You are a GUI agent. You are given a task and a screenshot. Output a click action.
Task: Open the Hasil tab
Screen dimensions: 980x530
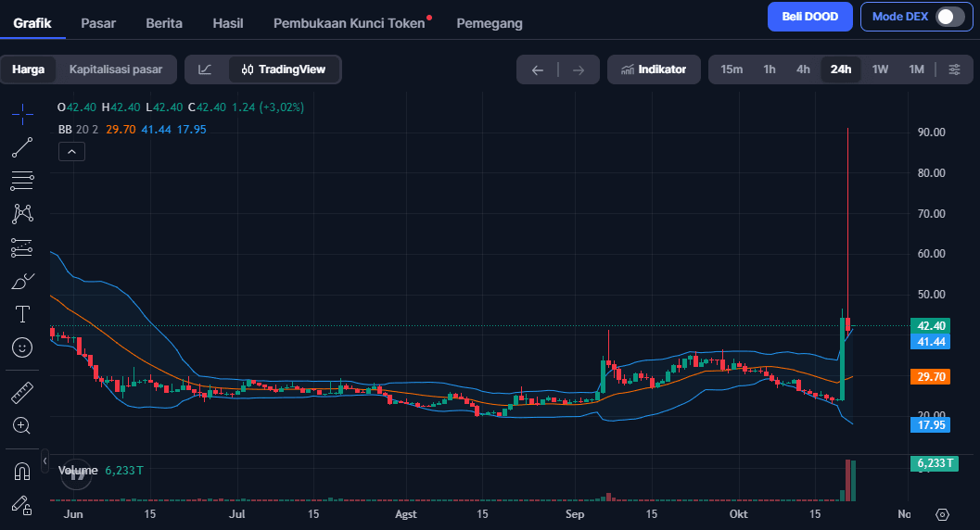point(227,23)
